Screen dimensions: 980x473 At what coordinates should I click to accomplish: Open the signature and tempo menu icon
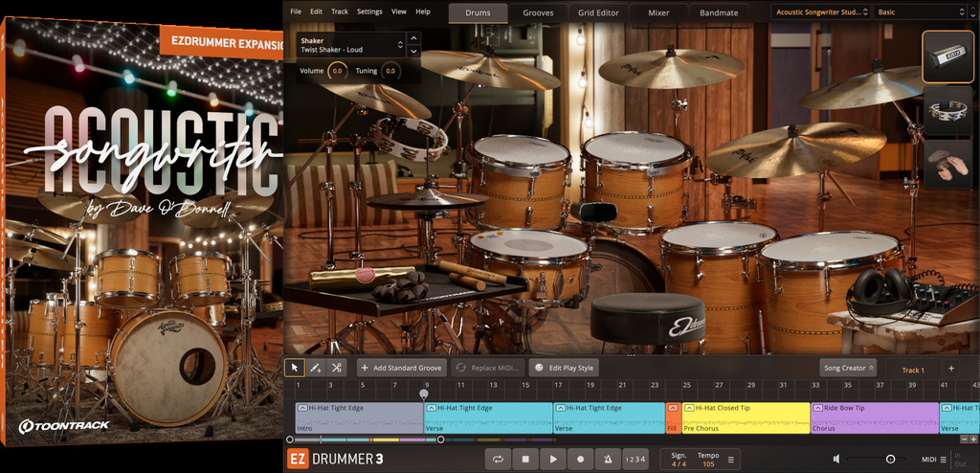click(x=730, y=460)
